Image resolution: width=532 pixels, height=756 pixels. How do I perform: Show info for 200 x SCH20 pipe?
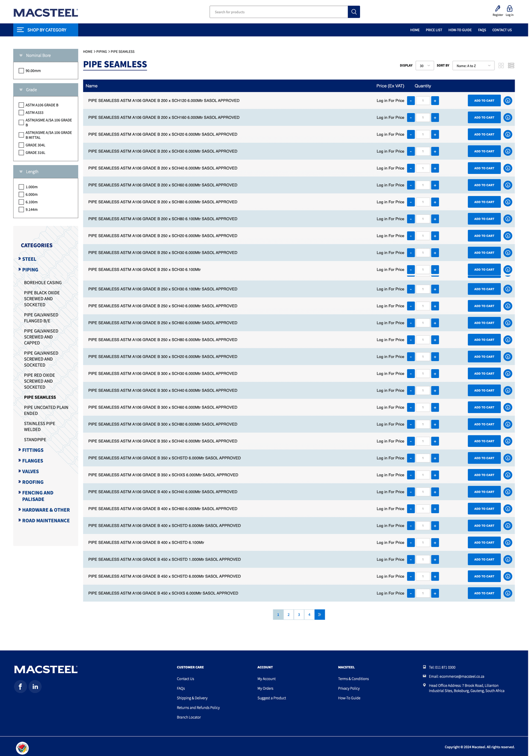click(508, 134)
